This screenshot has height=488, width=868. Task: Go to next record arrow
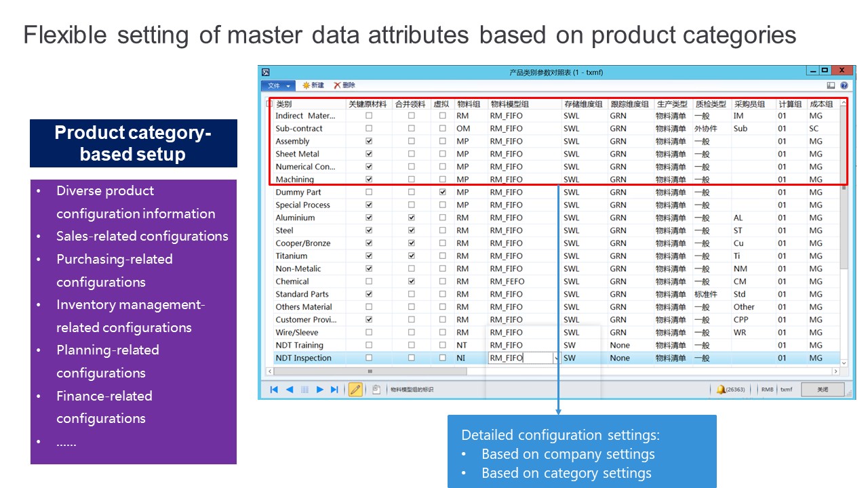320,390
